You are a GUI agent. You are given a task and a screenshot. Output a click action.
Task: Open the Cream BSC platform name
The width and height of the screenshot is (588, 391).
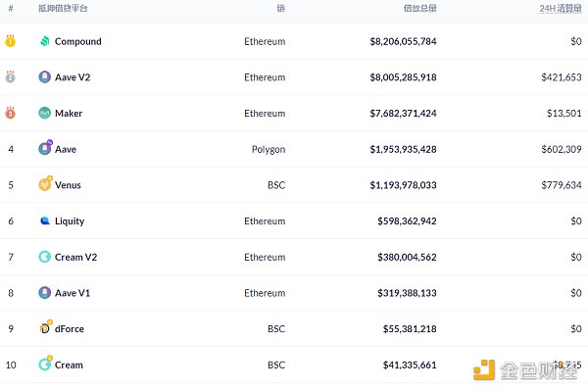[69, 365]
